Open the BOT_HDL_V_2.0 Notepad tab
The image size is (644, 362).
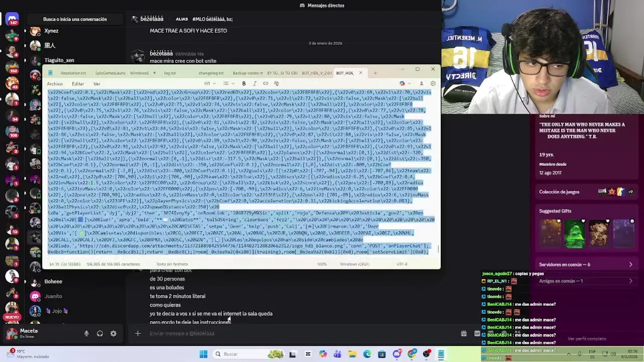tap(316, 73)
